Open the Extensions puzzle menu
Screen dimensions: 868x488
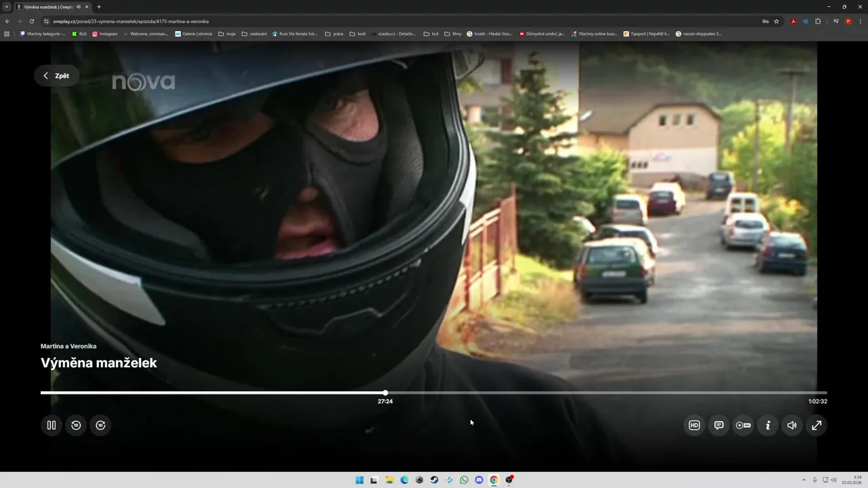(818, 21)
